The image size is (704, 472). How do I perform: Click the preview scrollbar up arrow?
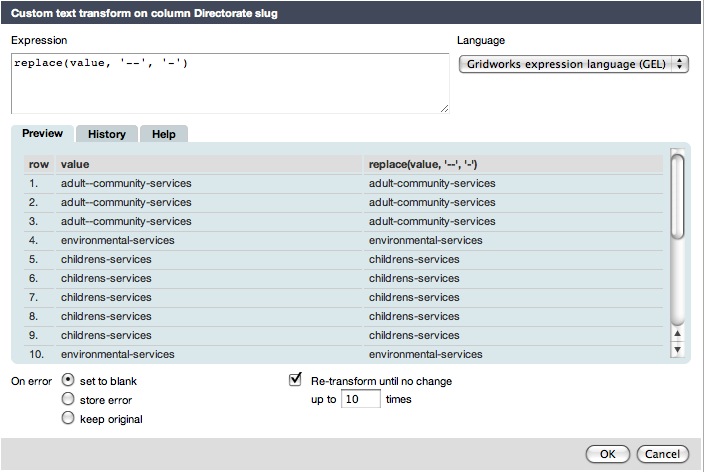coord(678,333)
